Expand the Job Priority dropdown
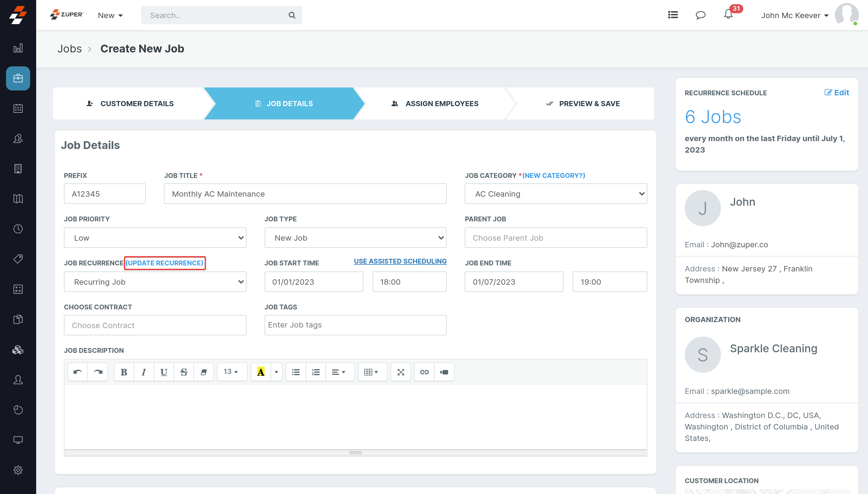Viewport: 868px width, 494px height. click(155, 238)
